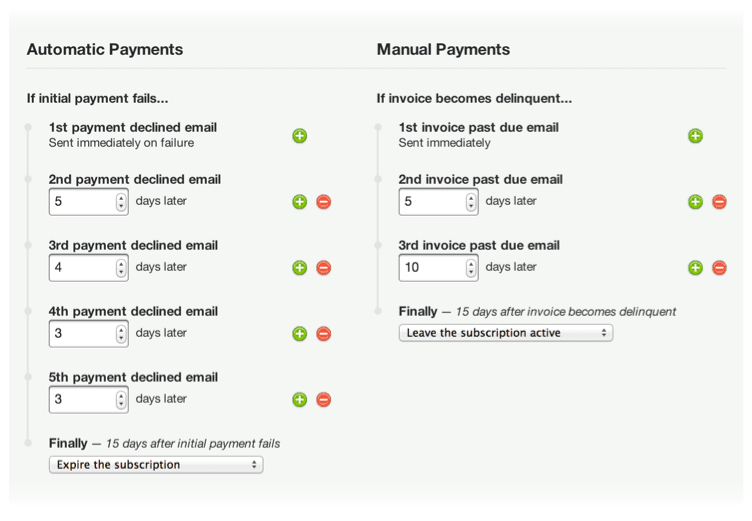Screen dimensions: 752x521
Task: Add email after 3rd payment declined email
Action: 299,268
